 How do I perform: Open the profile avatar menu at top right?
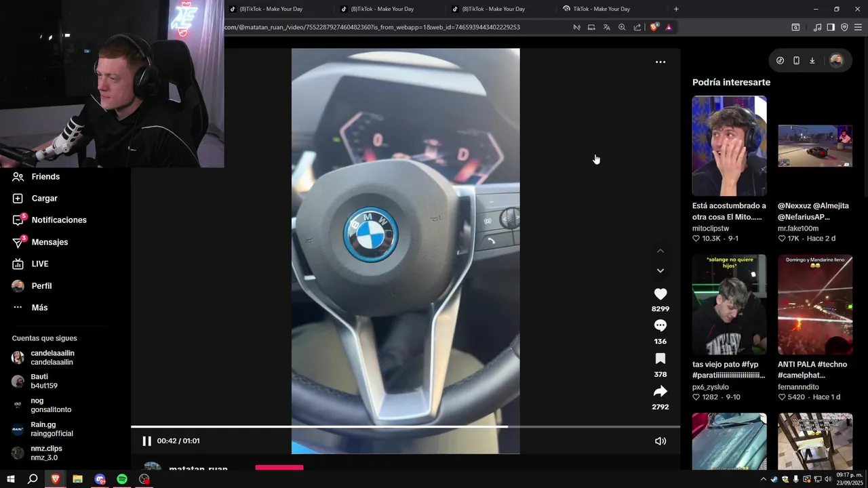836,60
